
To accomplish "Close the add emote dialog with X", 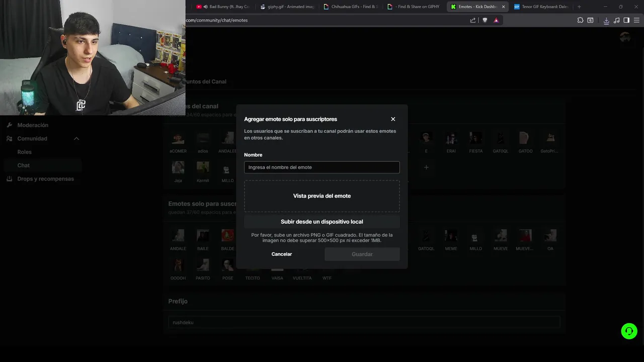I will 393,119.
